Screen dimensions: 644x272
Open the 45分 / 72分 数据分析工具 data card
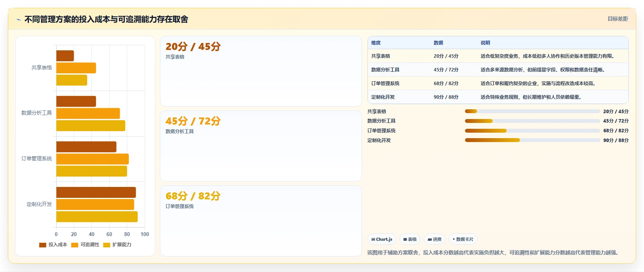(261, 146)
